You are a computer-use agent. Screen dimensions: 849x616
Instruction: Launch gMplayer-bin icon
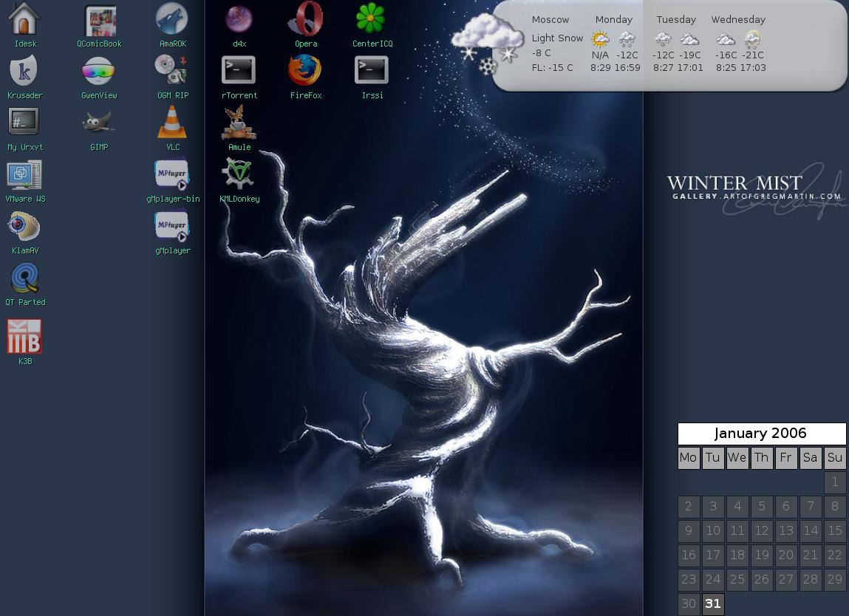tap(171, 174)
